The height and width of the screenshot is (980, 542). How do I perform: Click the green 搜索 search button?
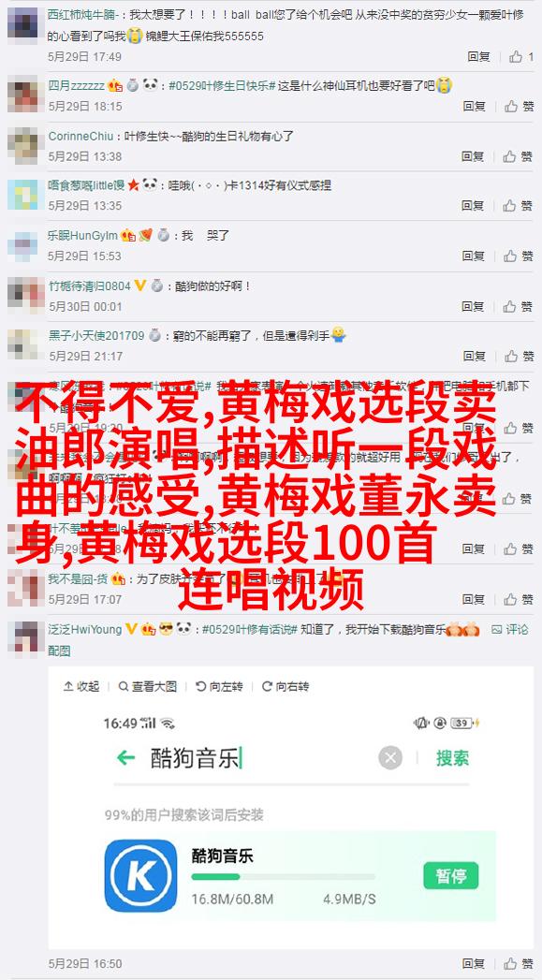[453, 758]
